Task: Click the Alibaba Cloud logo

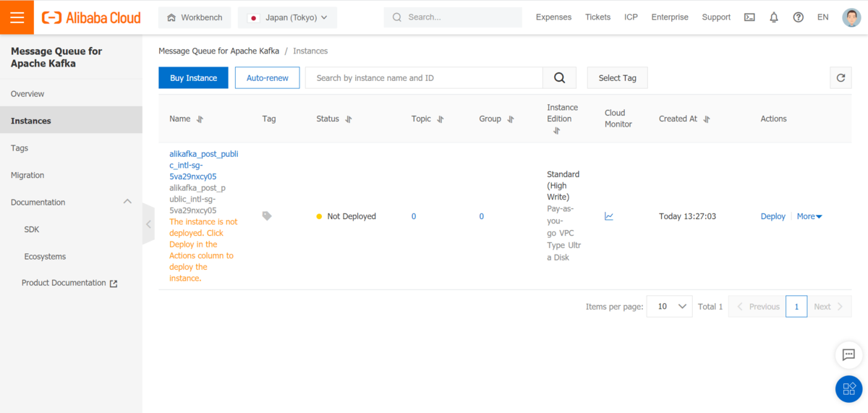Action: [91, 17]
